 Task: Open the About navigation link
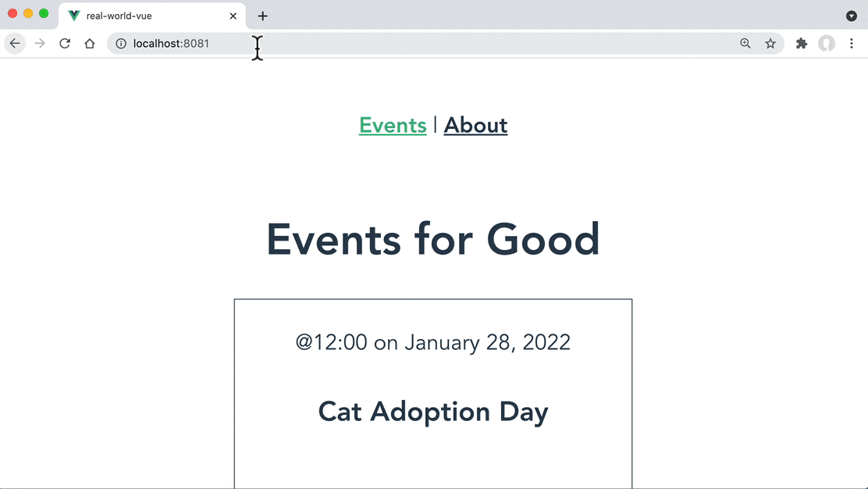point(475,125)
